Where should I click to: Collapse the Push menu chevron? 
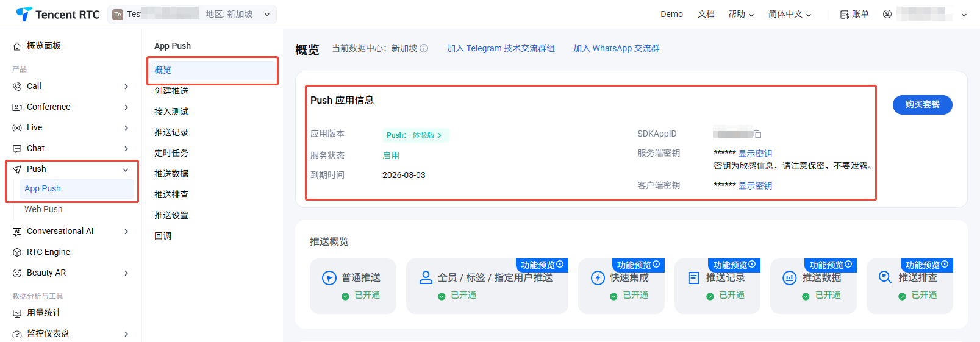[x=126, y=170]
